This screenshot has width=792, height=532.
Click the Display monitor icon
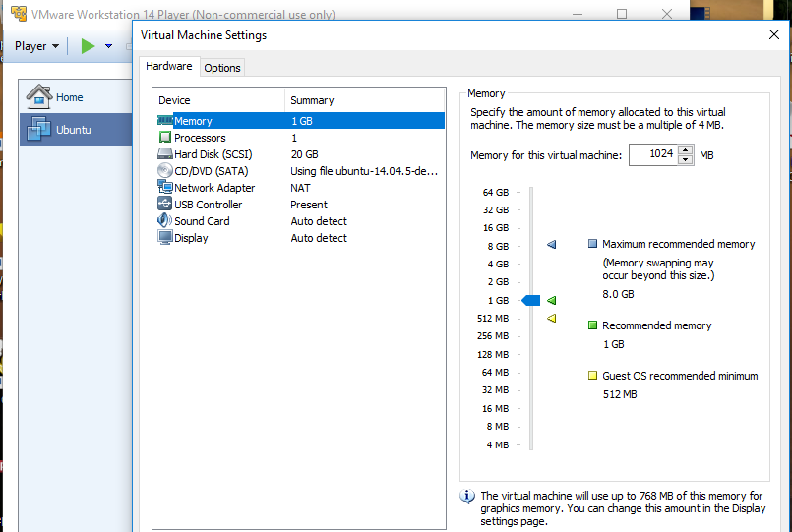pyautogui.click(x=165, y=237)
